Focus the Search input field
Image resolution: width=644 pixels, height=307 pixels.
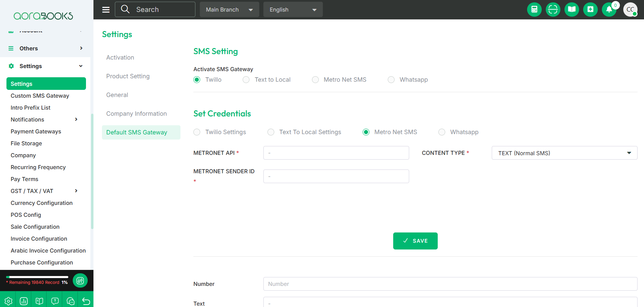[155, 10]
